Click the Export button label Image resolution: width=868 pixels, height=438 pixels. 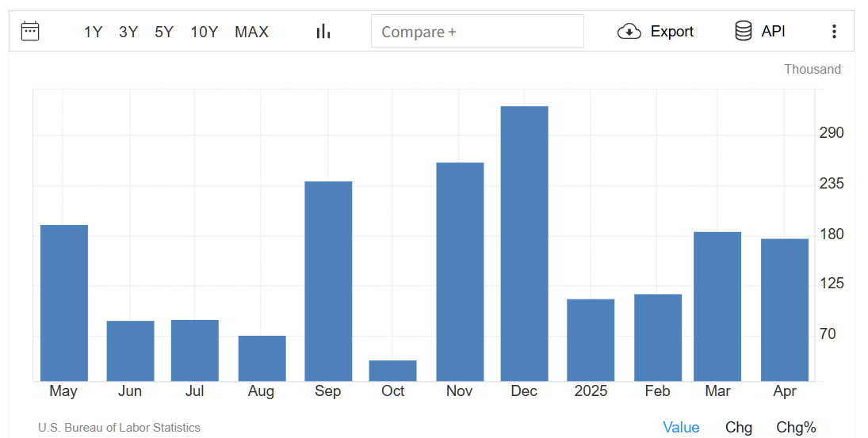672,32
